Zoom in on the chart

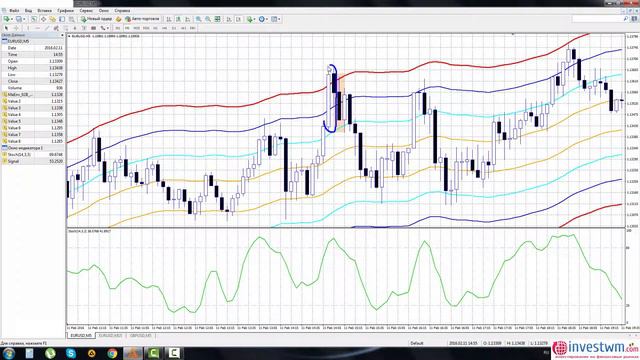(198, 19)
